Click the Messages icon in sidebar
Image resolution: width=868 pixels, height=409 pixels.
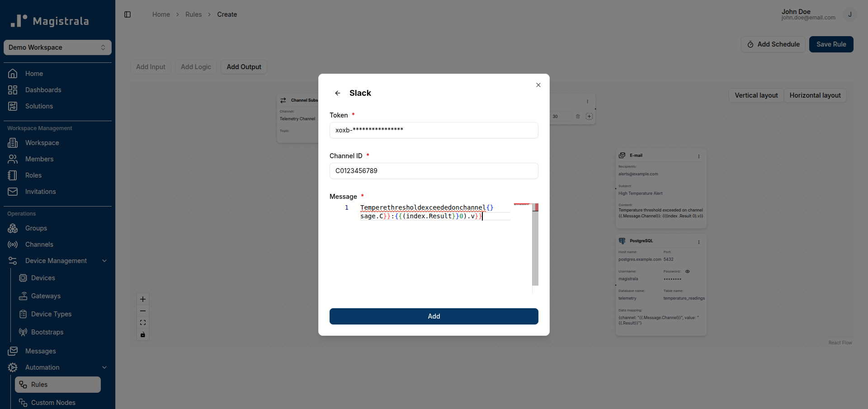point(13,351)
